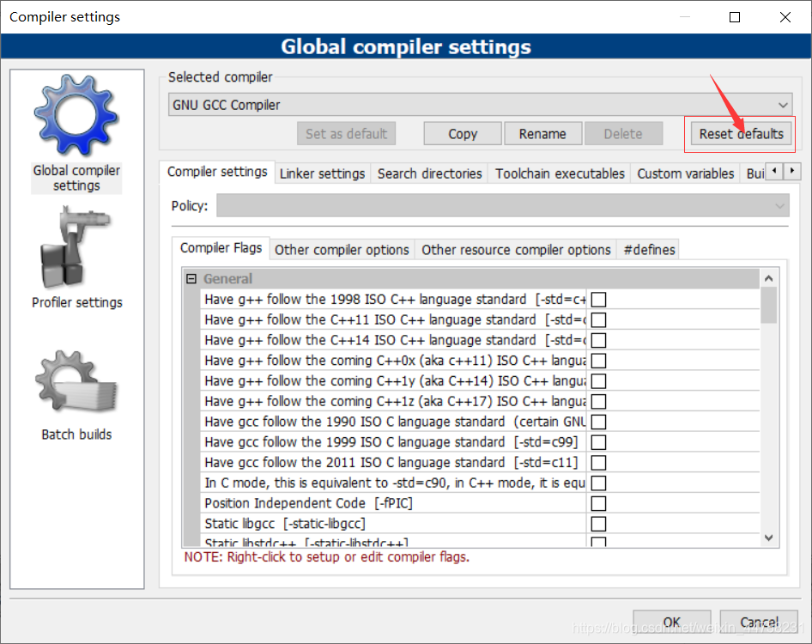Tick the coming C++1z (C++17) checkbox
Screen dimensions: 812x644
coord(598,402)
